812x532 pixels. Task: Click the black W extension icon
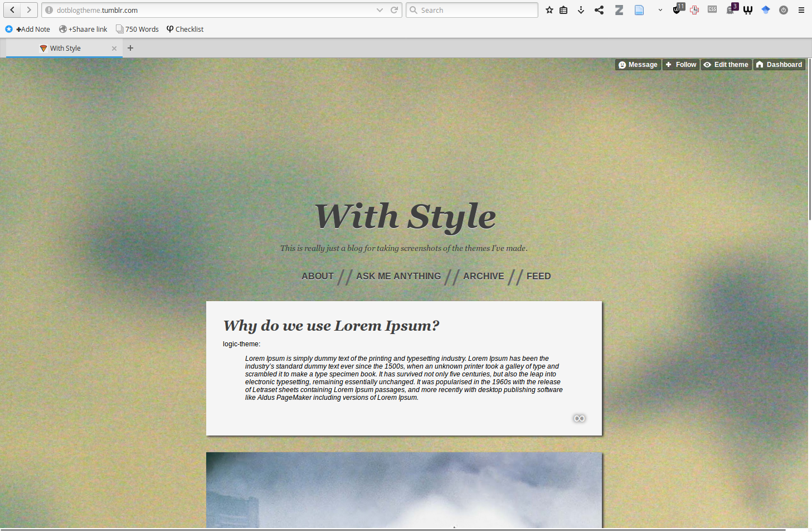tap(748, 10)
